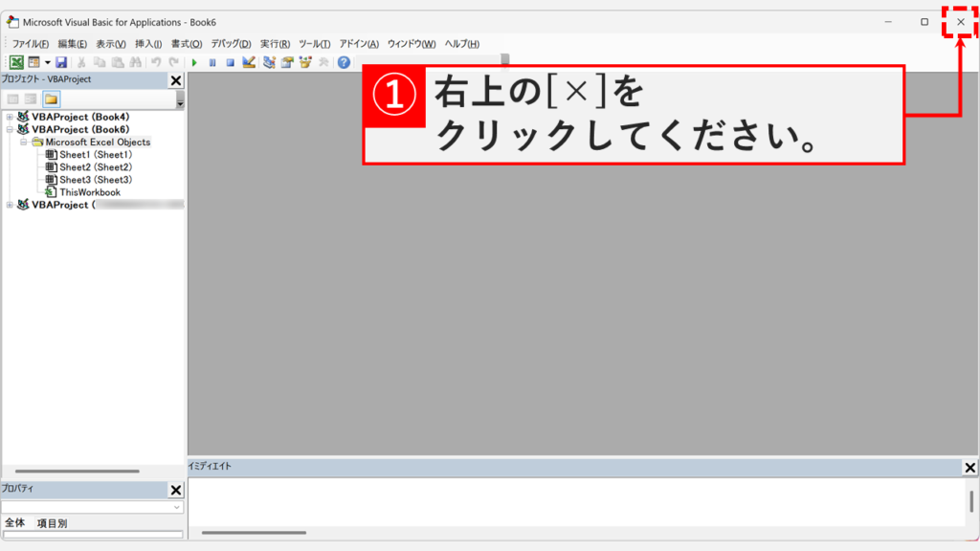
Task: Click the Reset stop square icon
Action: pos(230,62)
